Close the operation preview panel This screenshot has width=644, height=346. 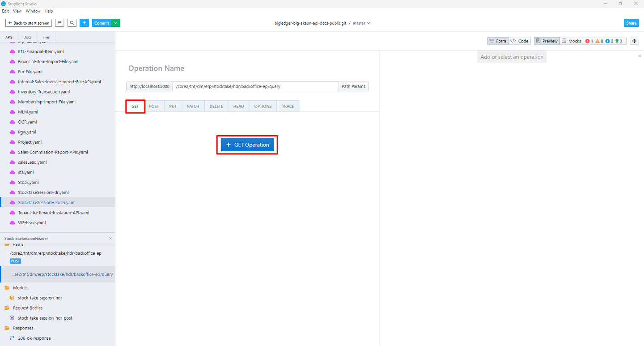(640, 56)
